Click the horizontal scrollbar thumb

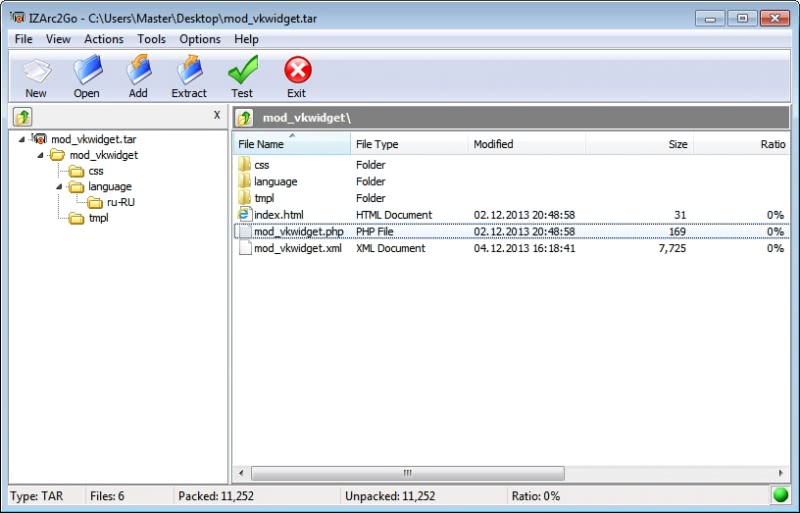point(408,473)
